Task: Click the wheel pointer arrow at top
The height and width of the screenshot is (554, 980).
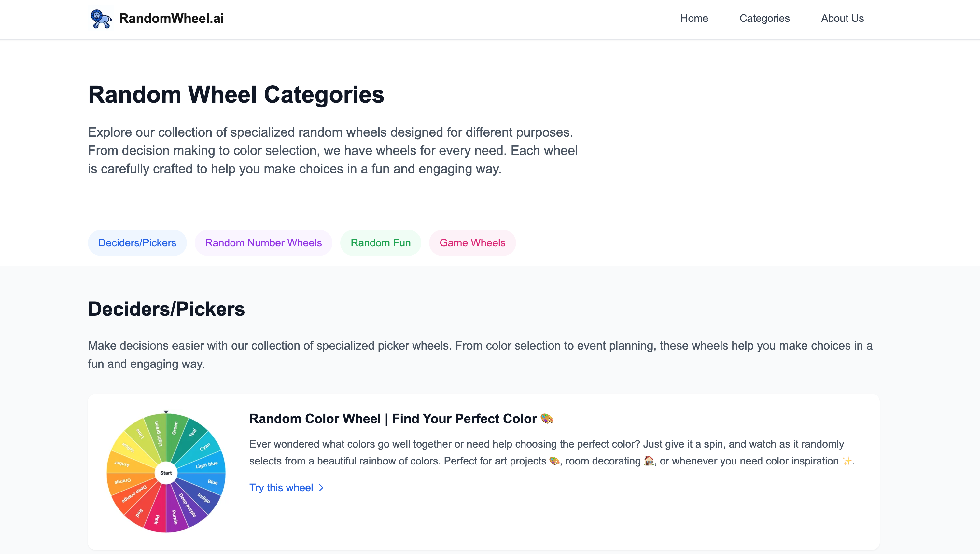Action: point(166,412)
